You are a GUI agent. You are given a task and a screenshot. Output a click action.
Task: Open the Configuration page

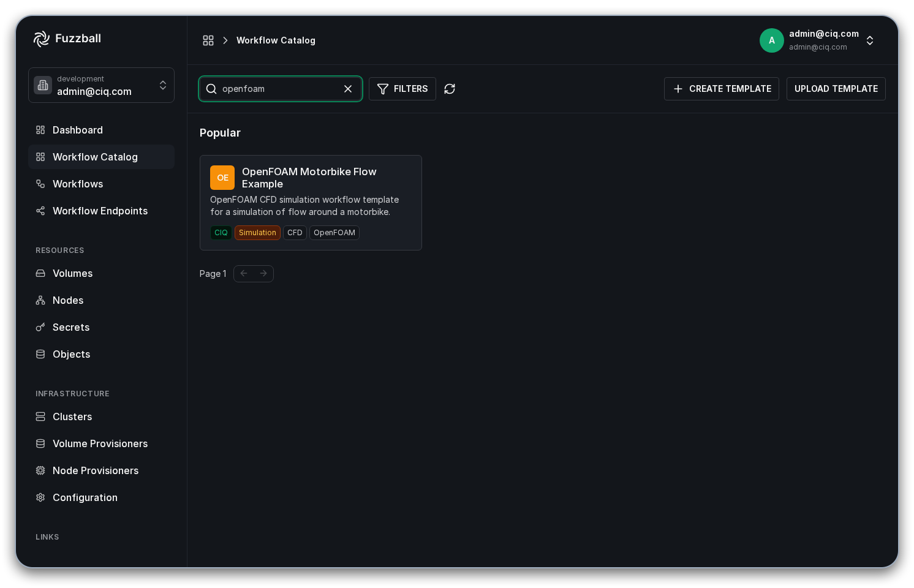click(x=101, y=497)
